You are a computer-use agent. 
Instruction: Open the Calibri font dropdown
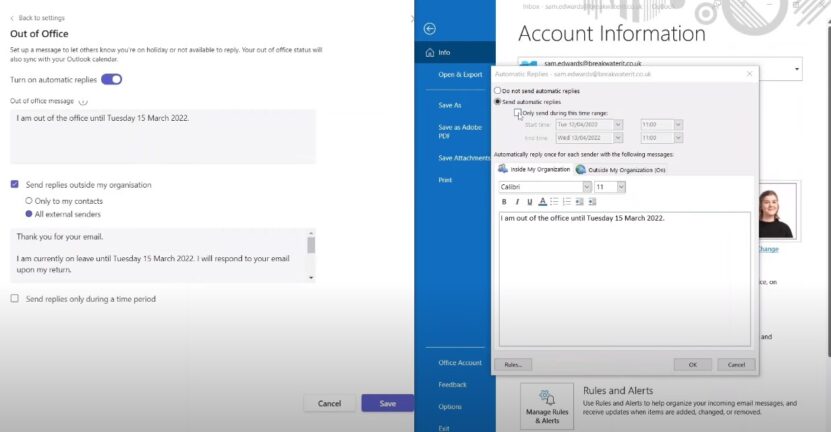point(587,187)
